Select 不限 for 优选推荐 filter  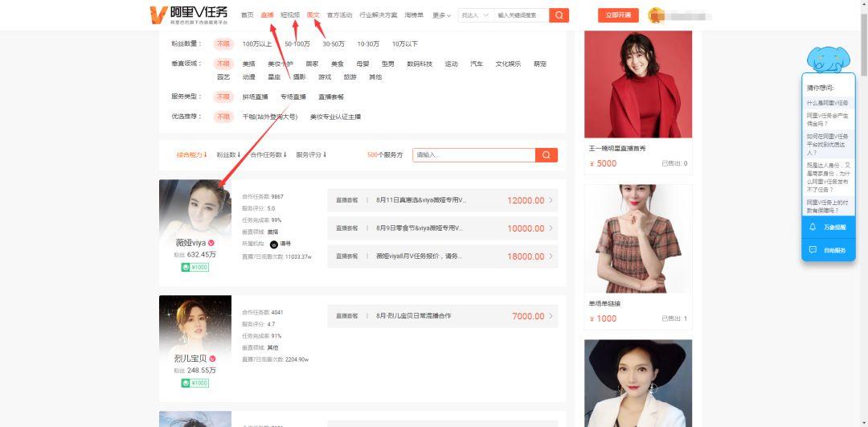tap(223, 117)
